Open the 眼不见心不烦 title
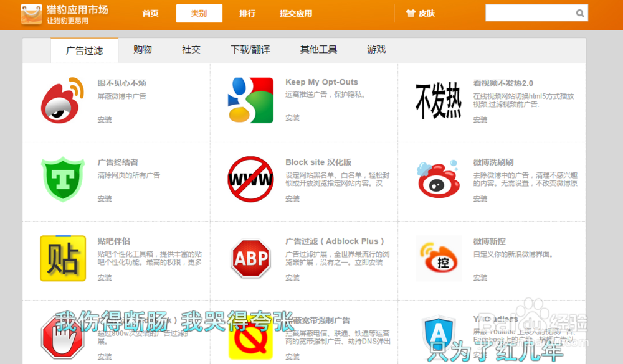The height and width of the screenshot is (364, 623). point(122,83)
